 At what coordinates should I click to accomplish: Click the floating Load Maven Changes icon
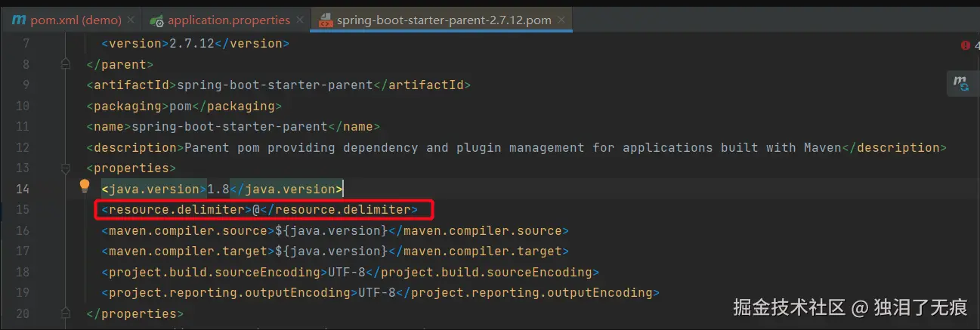pyautogui.click(x=960, y=83)
